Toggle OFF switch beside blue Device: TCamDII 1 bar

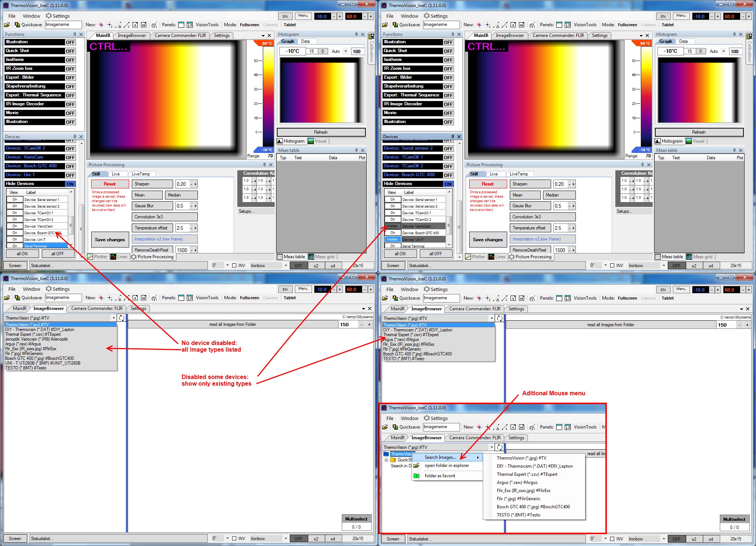448,157
